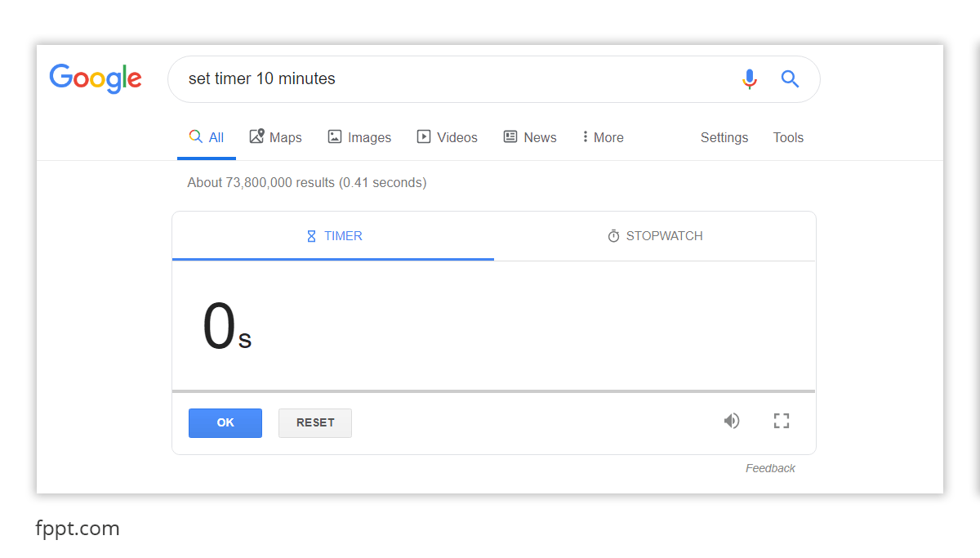This screenshot has width=980, height=558.
Task: Switch to the STOPWATCH tab
Action: point(655,236)
